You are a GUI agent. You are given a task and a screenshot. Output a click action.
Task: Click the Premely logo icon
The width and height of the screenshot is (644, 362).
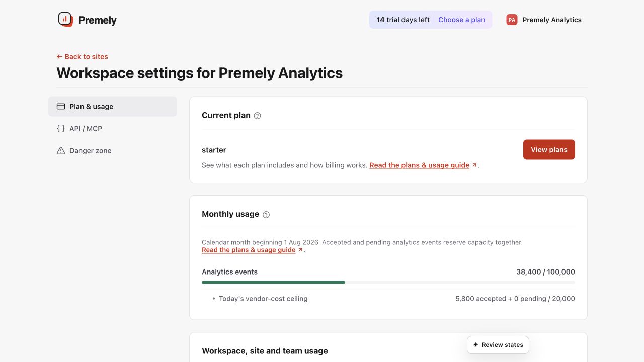pos(65,20)
